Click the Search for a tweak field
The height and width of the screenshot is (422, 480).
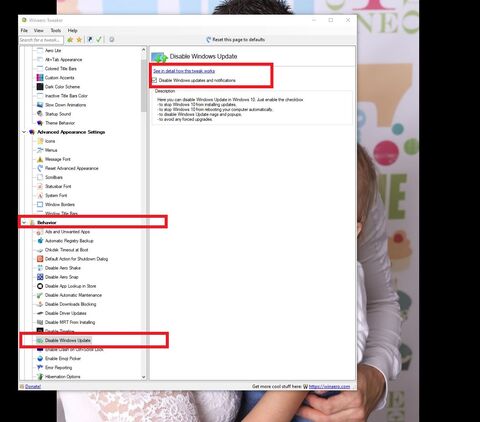coord(41,40)
